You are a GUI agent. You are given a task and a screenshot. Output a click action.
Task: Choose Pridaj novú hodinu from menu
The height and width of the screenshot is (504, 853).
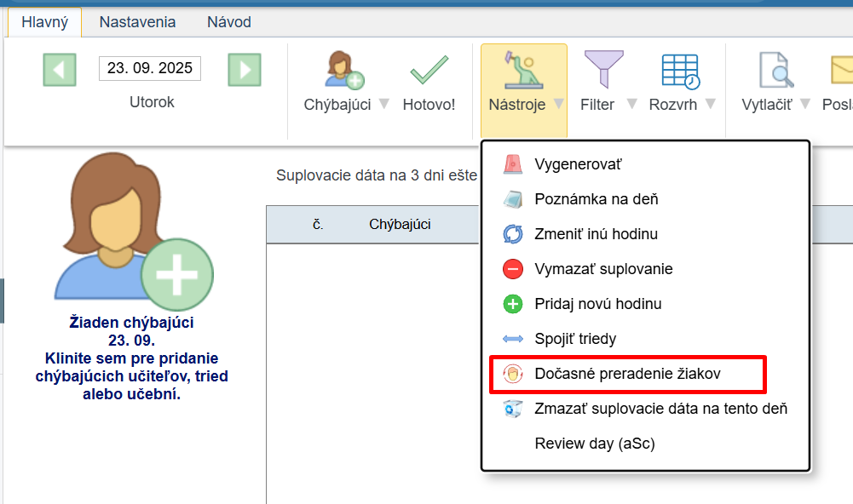(597, 304)
